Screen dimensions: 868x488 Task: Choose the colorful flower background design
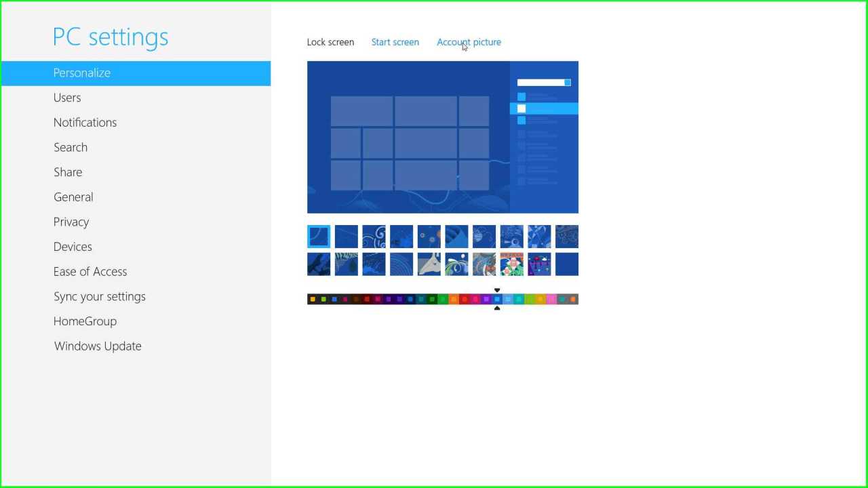[x=511, y=264]
